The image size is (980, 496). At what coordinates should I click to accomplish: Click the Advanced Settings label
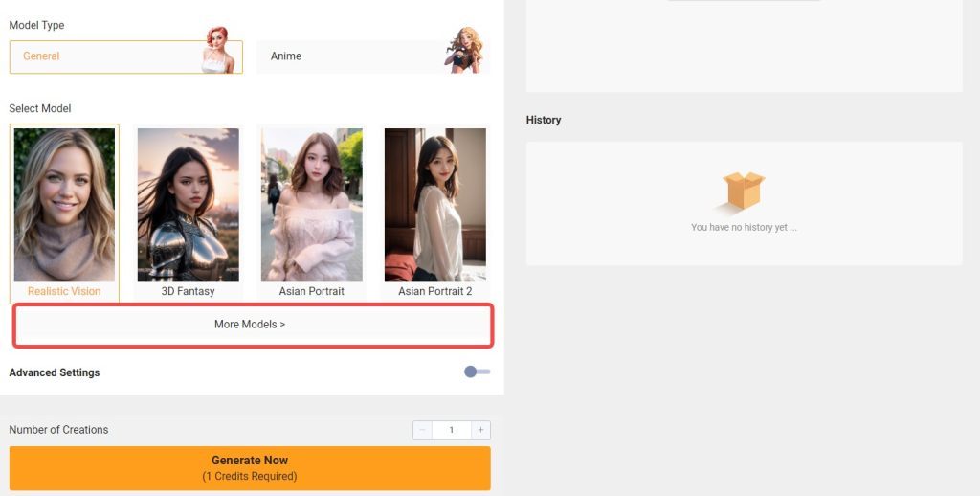point(55,372)
